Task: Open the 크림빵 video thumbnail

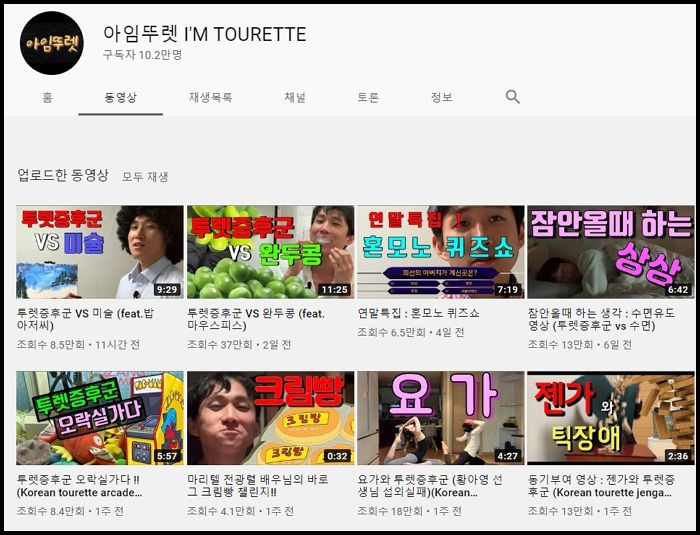Action: [x=271, y=418]
